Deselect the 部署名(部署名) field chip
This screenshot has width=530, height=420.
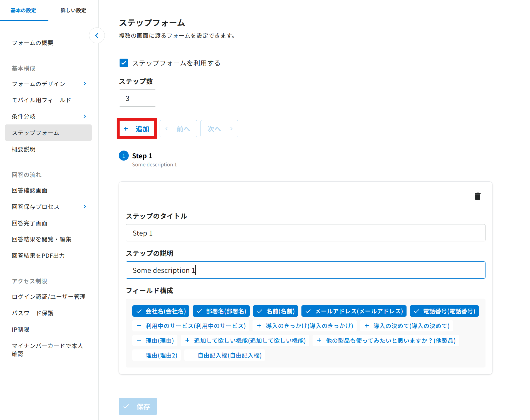pyautogui.click(x=221, y=311)
